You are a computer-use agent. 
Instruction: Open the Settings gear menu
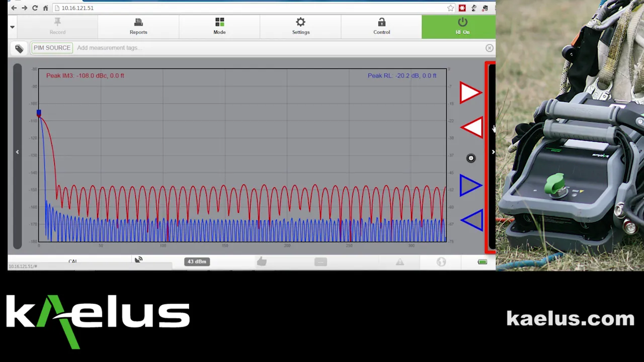pos(300,27)
